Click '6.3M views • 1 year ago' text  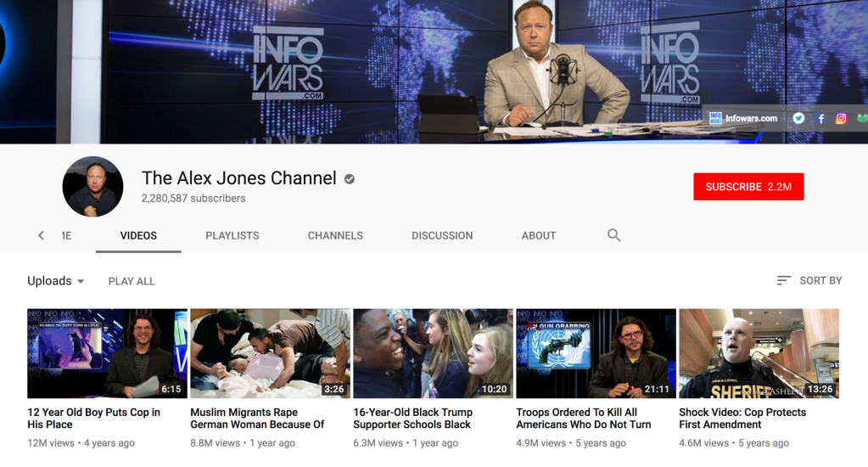pos(406,443)
